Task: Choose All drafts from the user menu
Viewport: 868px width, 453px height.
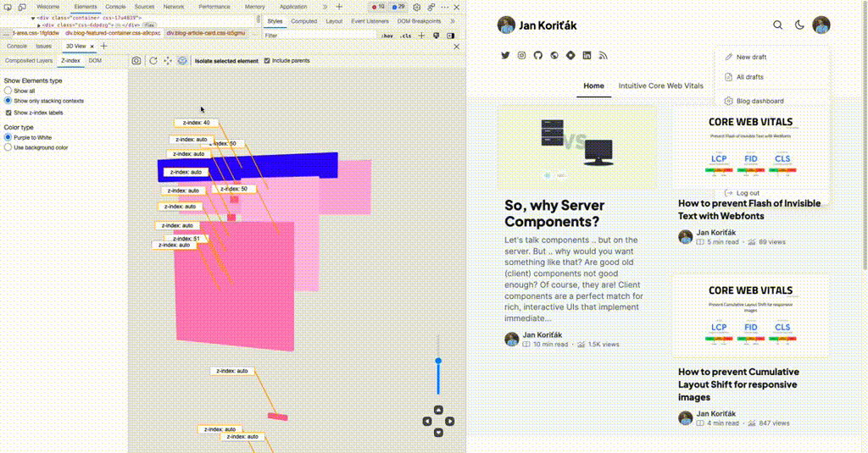Action: coord(749,77)
